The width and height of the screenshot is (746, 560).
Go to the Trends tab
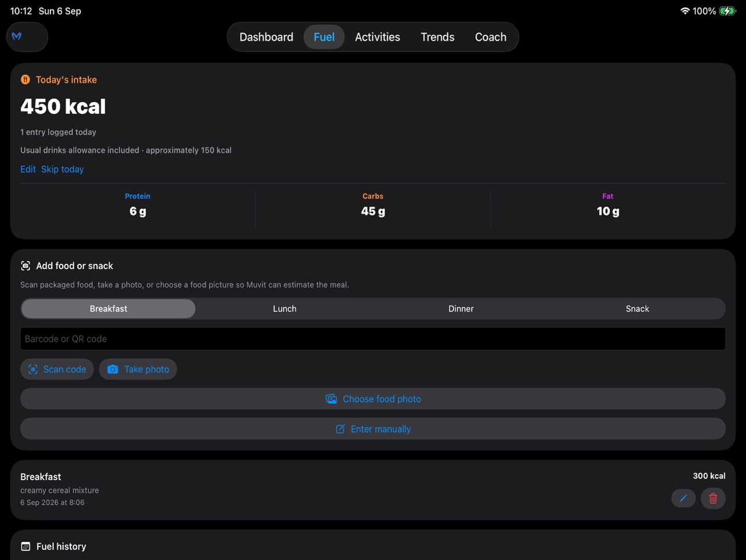coord(437,37)
